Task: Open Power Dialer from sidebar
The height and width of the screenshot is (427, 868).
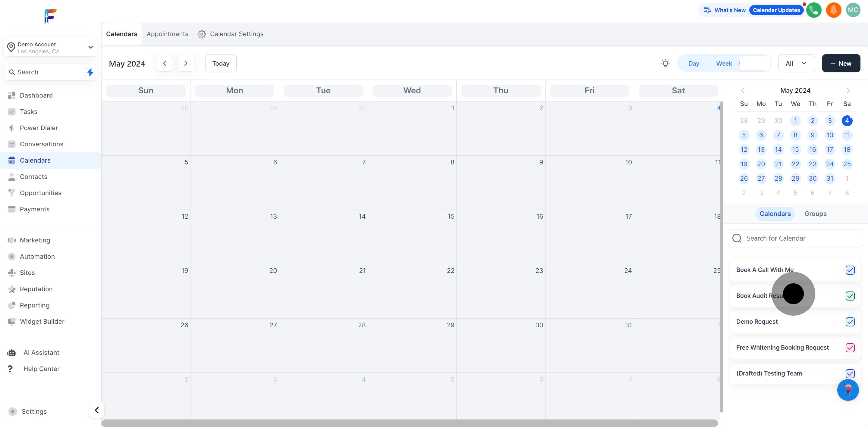Action: (39, 128)
